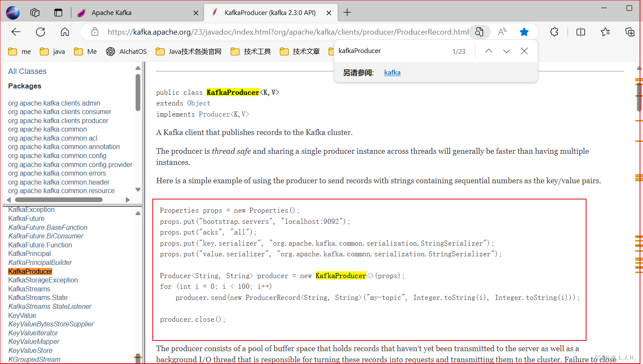Open the org.apache.kafka.common.config package
Viewport: 643px width, 364px height.
(x=57, y=156)
